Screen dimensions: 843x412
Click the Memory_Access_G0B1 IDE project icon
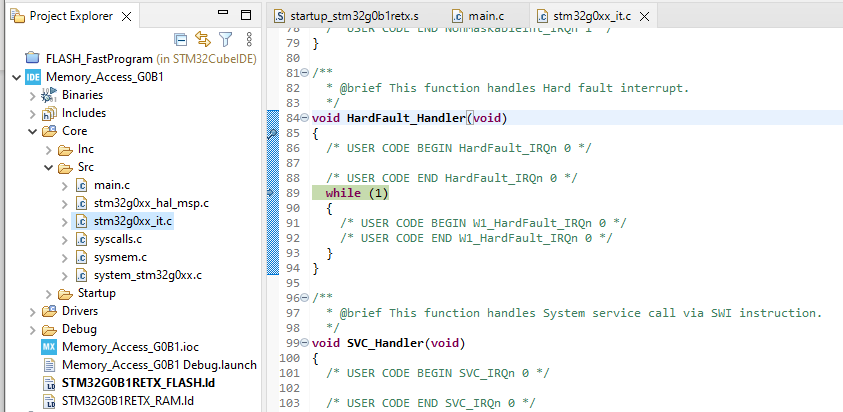[33, 77]
